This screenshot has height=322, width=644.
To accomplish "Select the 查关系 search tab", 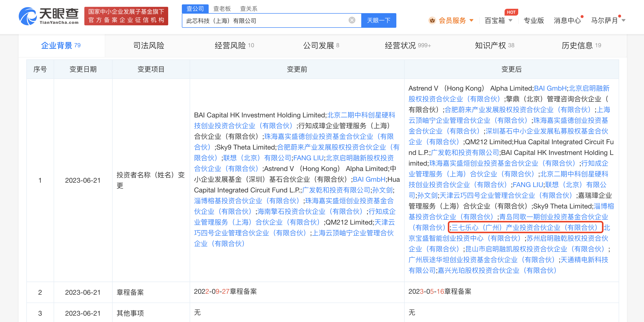I will click(x=248, y=9).
